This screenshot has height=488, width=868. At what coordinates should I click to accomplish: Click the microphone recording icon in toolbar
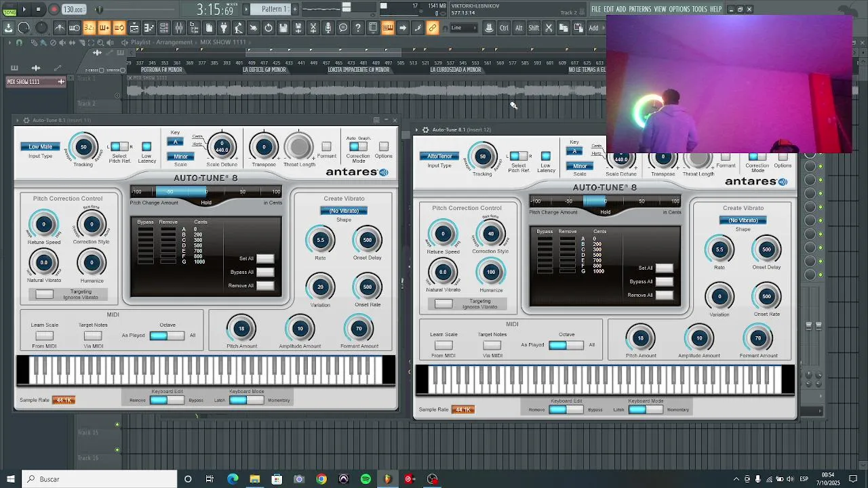(328, 28)
